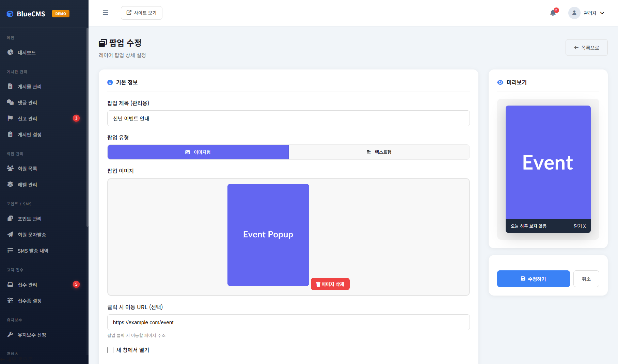This screenshot has width=618, height=364.
Task: Delete the image with 이미지 삭제
Action: [330, 284]
